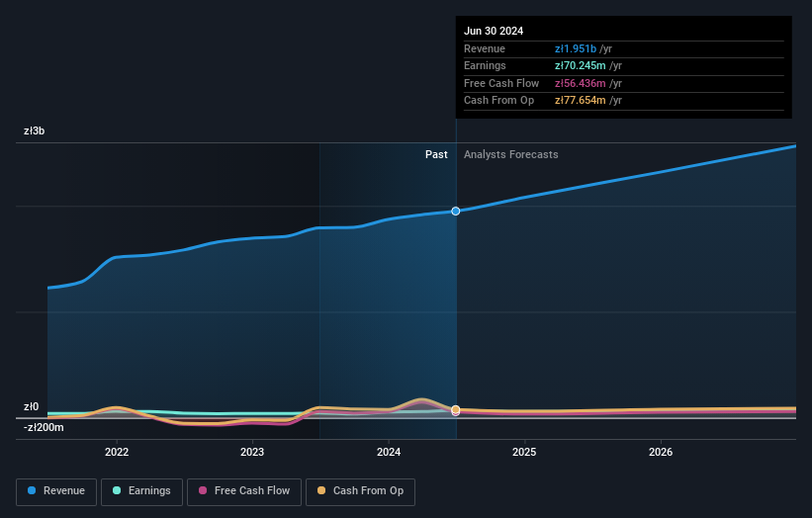Click the orange Cash From Op legend dot
The image size is (812, 518).
coord(321,490)
